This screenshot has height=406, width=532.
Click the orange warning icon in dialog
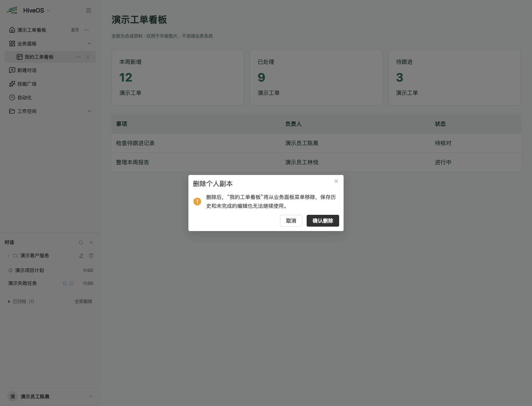coord(197,202)
